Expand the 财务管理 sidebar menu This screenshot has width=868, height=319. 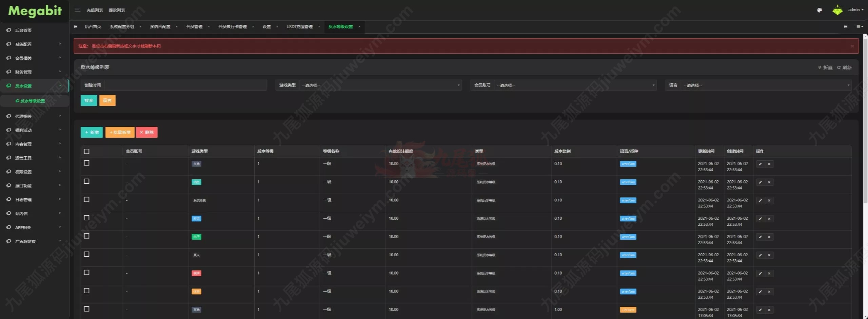[x=34, y=72]
